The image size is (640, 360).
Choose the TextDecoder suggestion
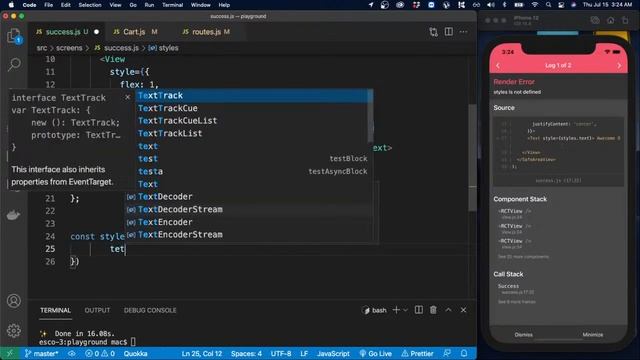(248, 197)
